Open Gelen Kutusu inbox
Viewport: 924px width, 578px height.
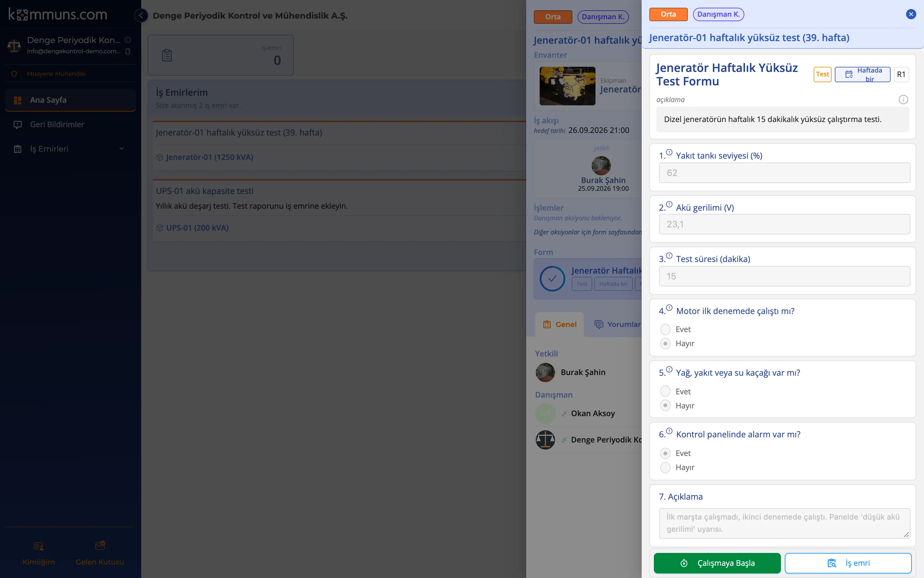tap(100, 553)
